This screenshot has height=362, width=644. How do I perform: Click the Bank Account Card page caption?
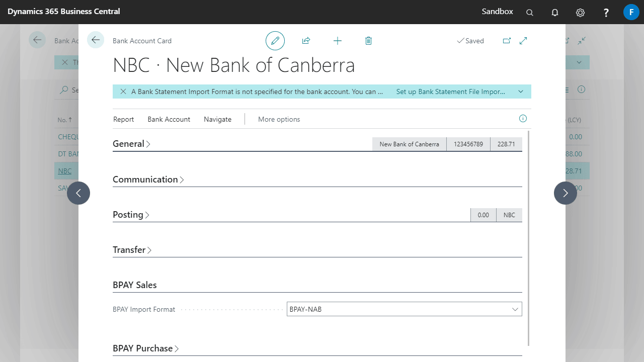(x=142, y=41)
